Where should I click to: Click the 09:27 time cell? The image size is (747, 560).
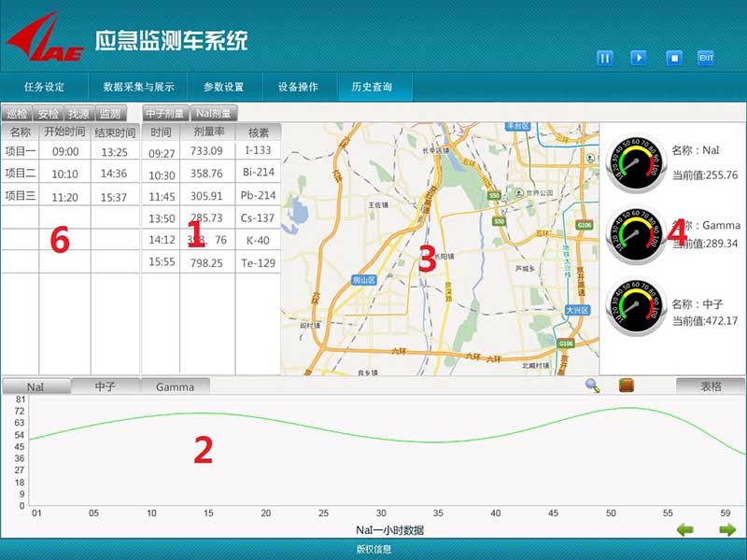162,153
